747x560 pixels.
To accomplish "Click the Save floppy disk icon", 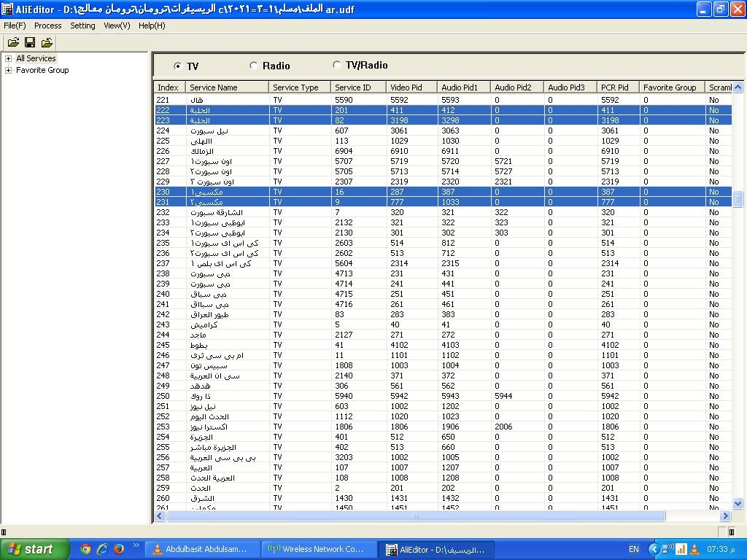I will 30,43.
